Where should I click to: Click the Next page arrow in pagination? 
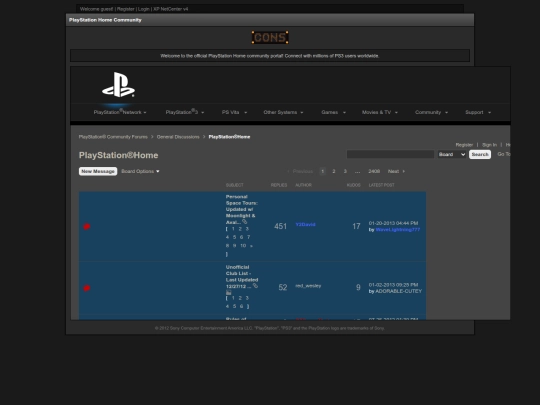pyautogui.click(x=404, y=171)
